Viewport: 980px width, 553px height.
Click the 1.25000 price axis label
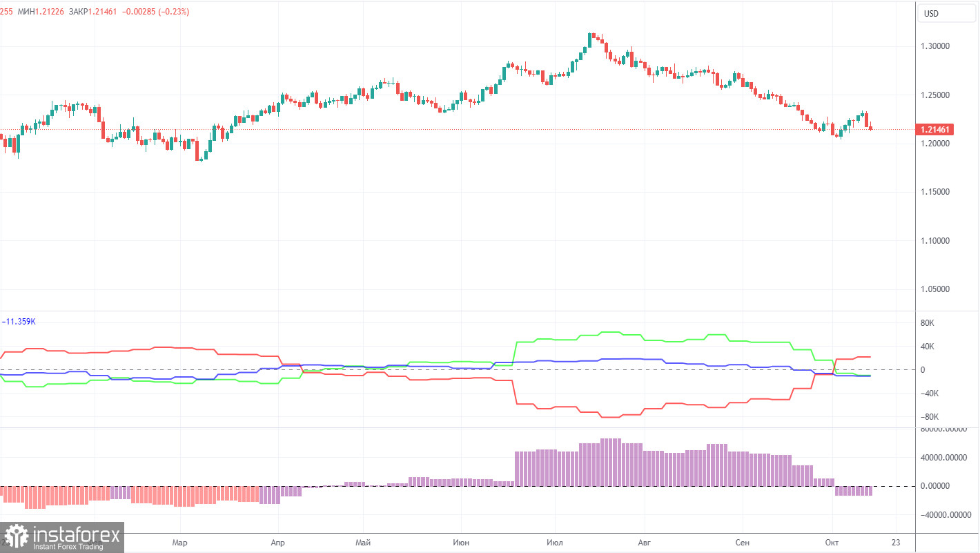coord(935,95)
